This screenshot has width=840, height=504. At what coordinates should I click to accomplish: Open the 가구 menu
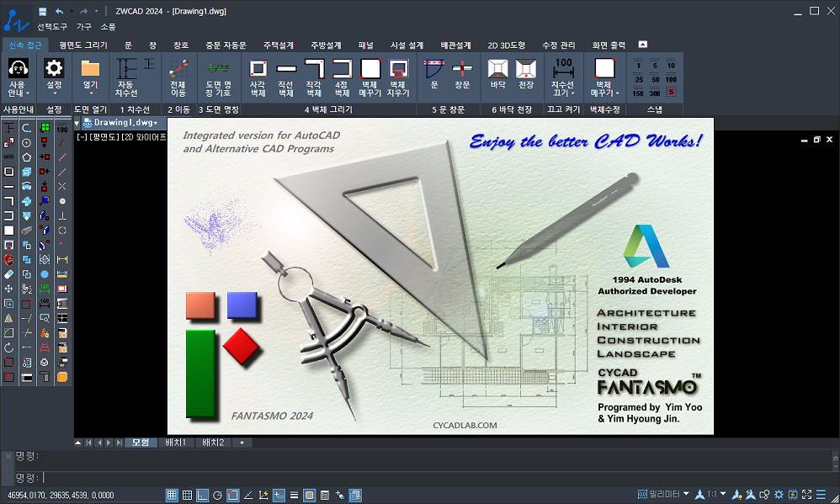pos(84,27)
